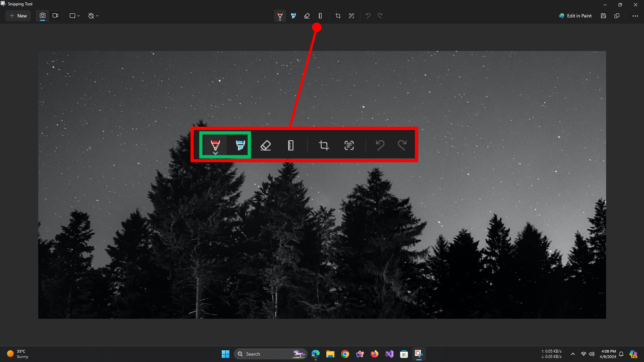Expand the snipping shape mode dropdown

click(74, 16)
